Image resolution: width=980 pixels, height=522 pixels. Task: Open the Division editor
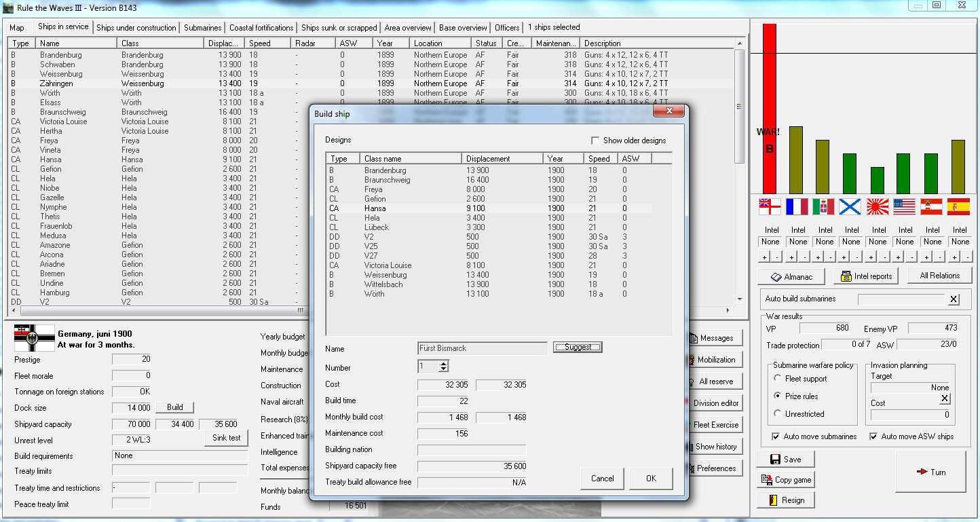click(715, 403)
